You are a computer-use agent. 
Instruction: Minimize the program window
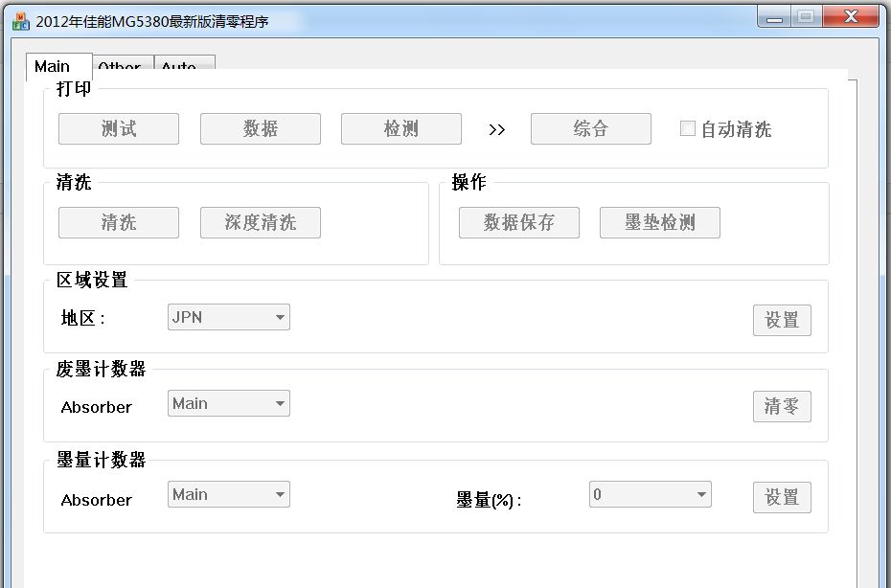click(774, 17)
